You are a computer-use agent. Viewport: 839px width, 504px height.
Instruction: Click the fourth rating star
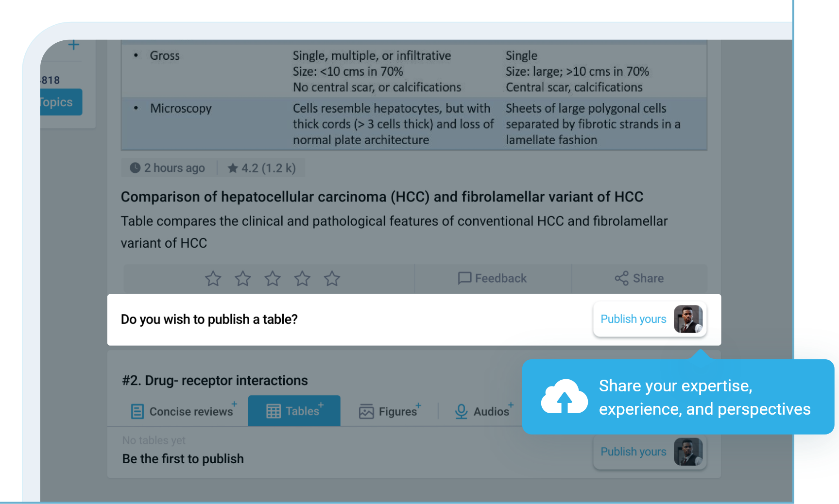click(302, 279)
